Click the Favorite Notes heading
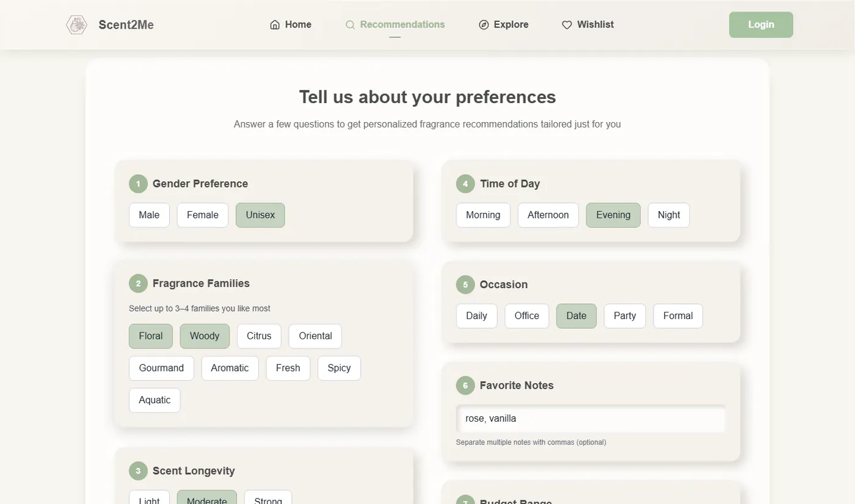 [x=517, y=386]
